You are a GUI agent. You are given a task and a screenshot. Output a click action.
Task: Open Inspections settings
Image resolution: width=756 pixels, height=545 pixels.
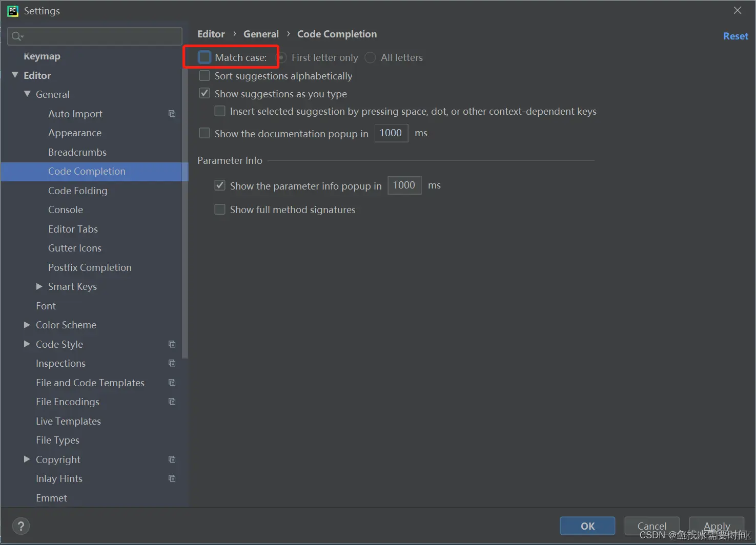60,363
